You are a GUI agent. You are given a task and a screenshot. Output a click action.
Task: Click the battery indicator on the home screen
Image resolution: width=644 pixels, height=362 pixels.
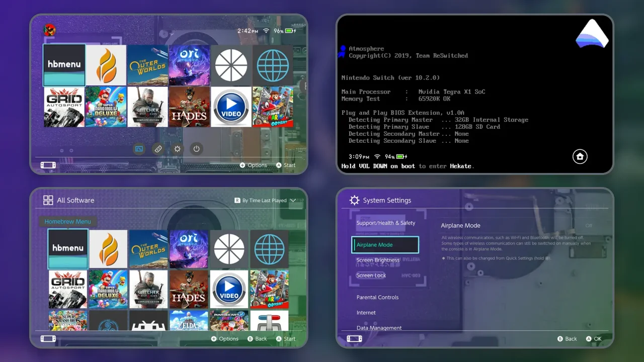291,31
